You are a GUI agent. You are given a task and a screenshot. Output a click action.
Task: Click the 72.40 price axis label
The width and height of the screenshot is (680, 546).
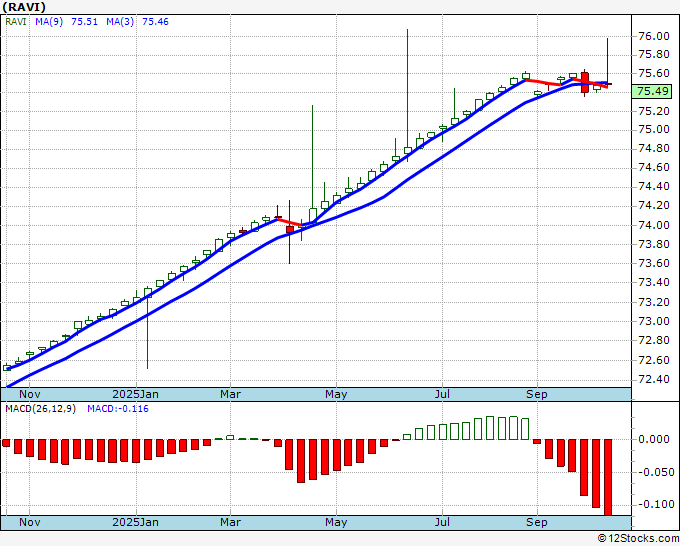pos(654,379)
